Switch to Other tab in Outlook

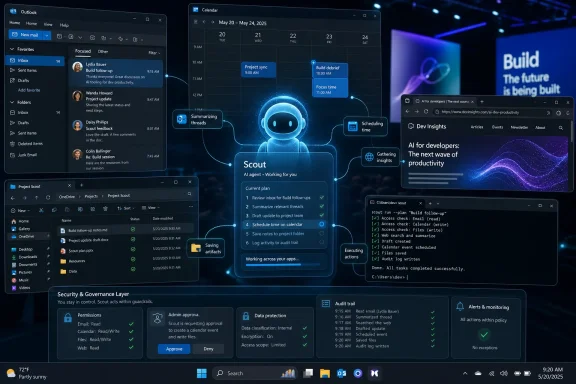tap(103, 51)
